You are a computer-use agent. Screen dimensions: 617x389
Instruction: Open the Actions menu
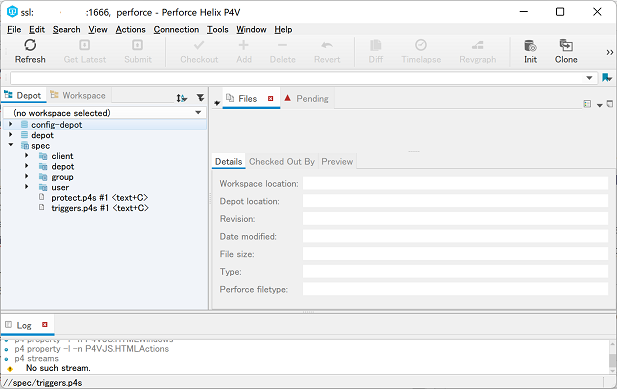(x=130, y=29)
